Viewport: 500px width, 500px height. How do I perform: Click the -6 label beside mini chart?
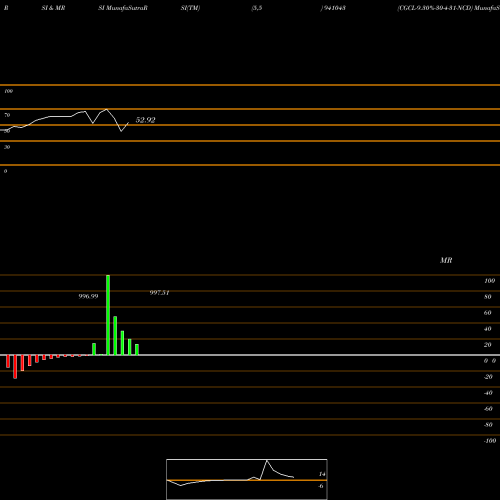321,486
